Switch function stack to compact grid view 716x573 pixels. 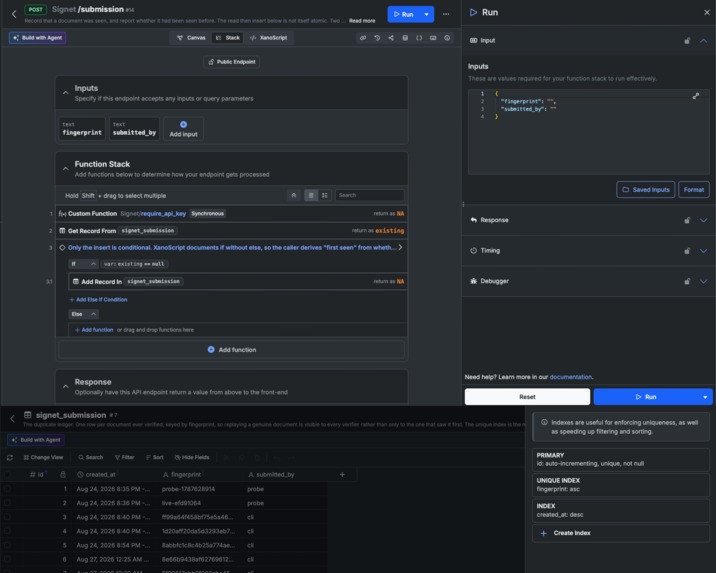(325, 195)
